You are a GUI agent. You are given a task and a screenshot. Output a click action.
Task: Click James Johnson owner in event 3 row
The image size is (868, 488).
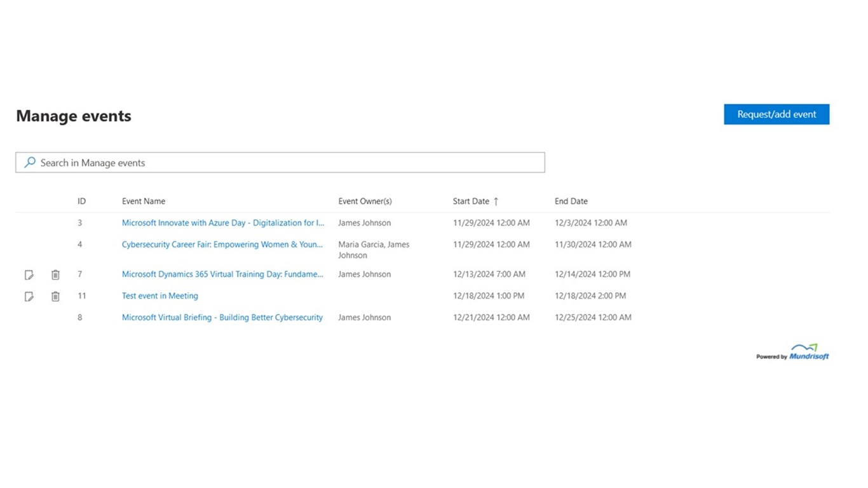(x=365, y=223)
